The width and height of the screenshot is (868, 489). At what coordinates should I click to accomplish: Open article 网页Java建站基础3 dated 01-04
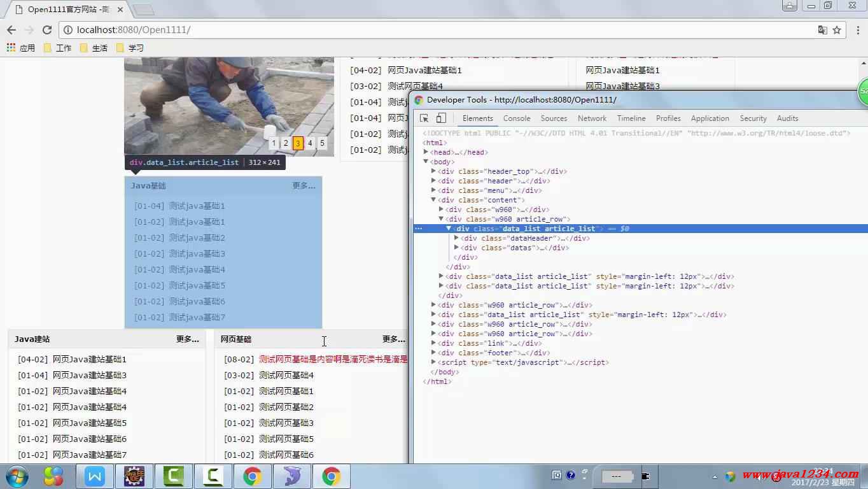point(90,375)
